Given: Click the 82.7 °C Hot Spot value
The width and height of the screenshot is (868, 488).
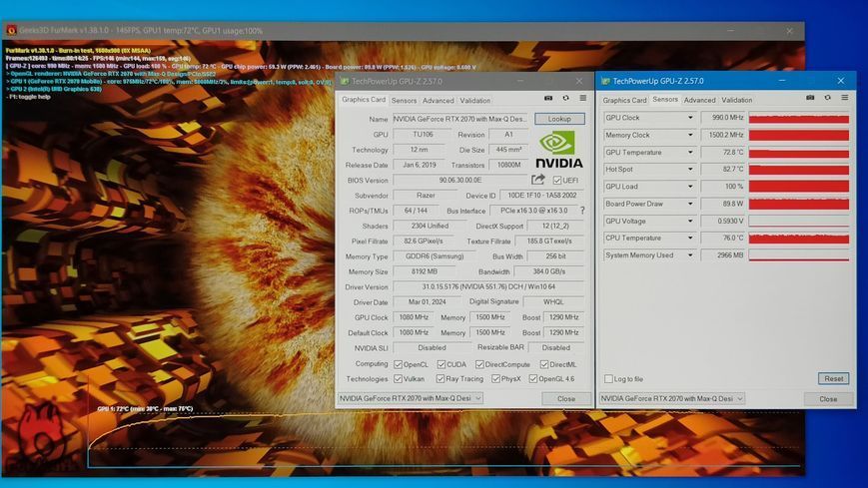Looking at the screenshot, I should [x=723, y=170].
